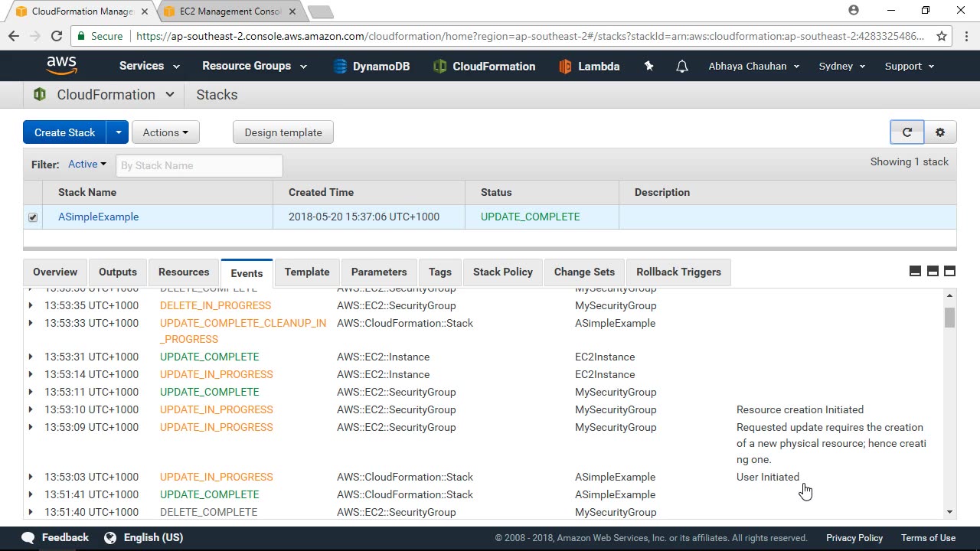Click the globe language icon in footer
The height and width of the screenshot is (551, 980).
point(110,537)
